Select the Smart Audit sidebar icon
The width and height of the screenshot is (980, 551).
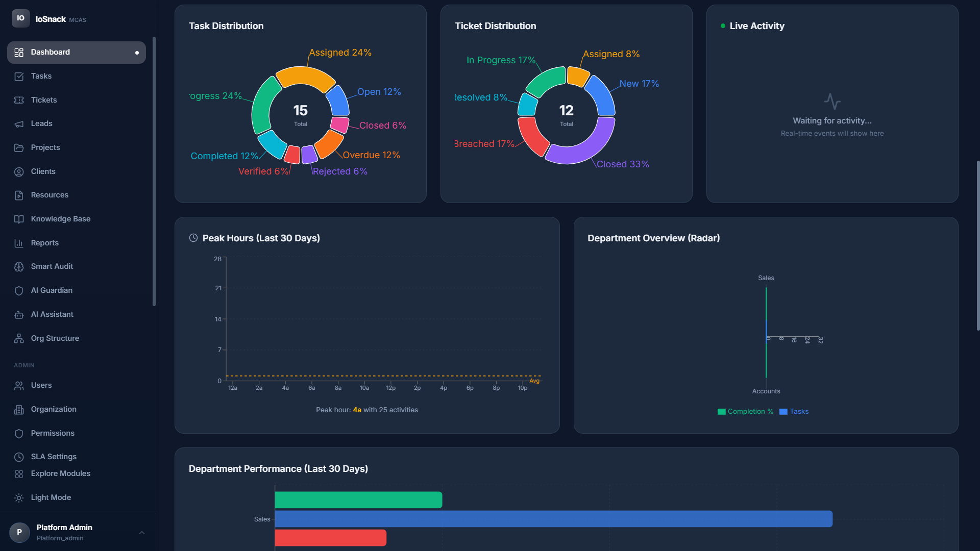[x=18, y=266]
